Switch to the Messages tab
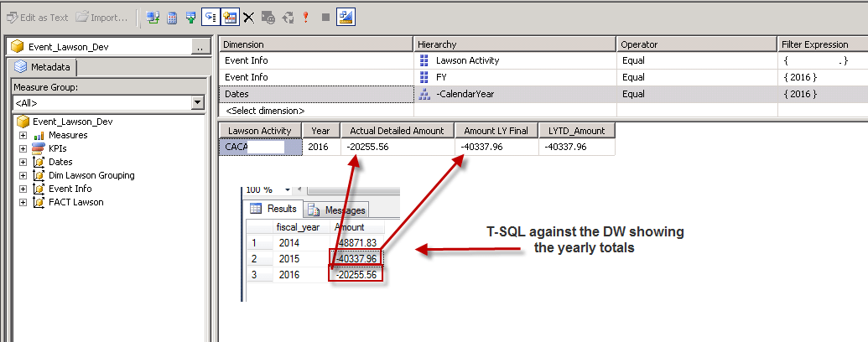 [339, 210]
